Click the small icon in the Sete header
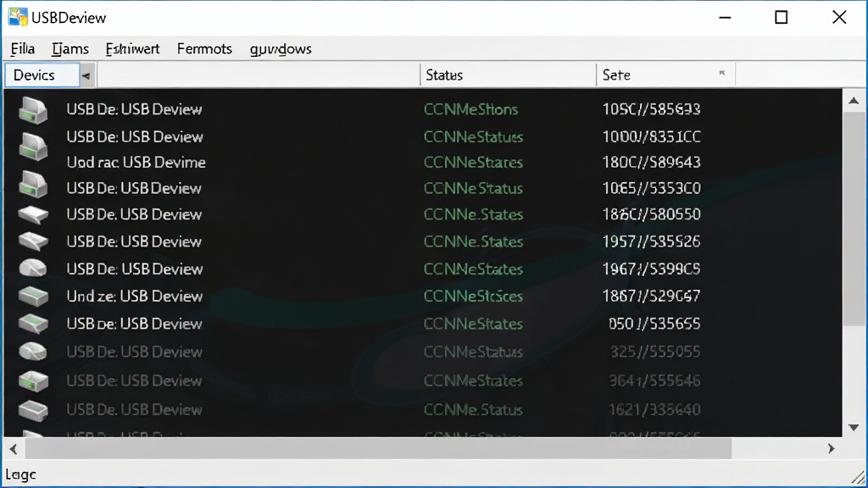This screenshot has height=488, width=868. [x=722, y=73]
